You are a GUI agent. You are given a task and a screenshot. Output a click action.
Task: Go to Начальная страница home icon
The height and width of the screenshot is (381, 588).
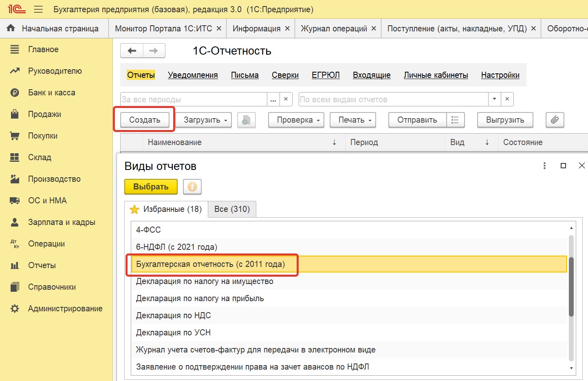click(x=11, y=28)
